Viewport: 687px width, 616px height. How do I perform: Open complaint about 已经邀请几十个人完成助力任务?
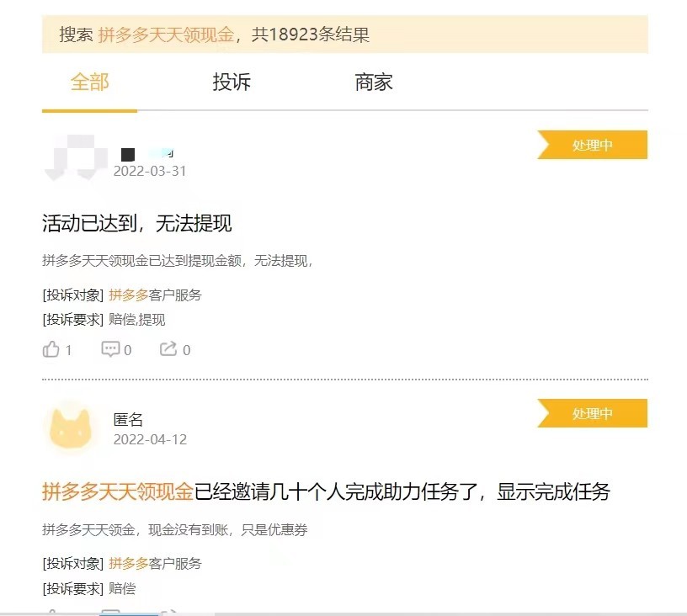pyautogui.click(x=326, y=491)
